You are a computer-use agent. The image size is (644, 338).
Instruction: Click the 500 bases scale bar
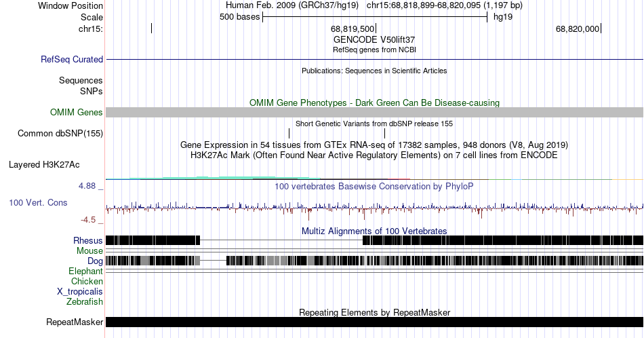coord(375,17)
